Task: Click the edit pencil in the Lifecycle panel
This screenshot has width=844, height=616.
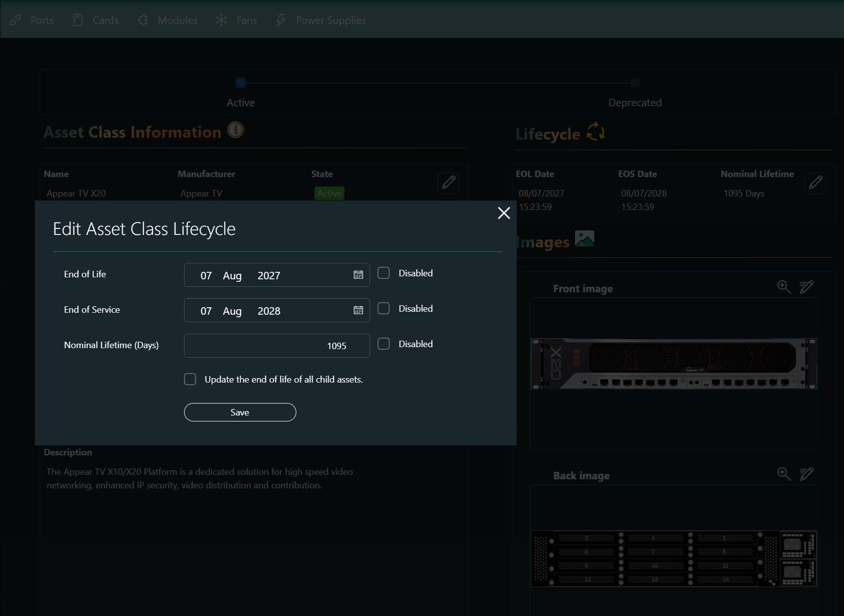Action: tap(815, 183)
